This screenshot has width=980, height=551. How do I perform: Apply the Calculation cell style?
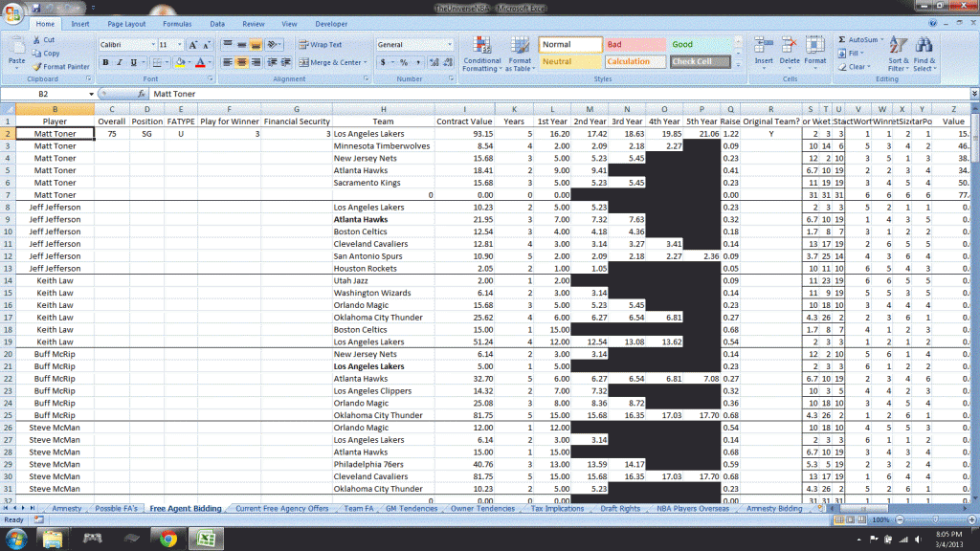tap(635, 62)
